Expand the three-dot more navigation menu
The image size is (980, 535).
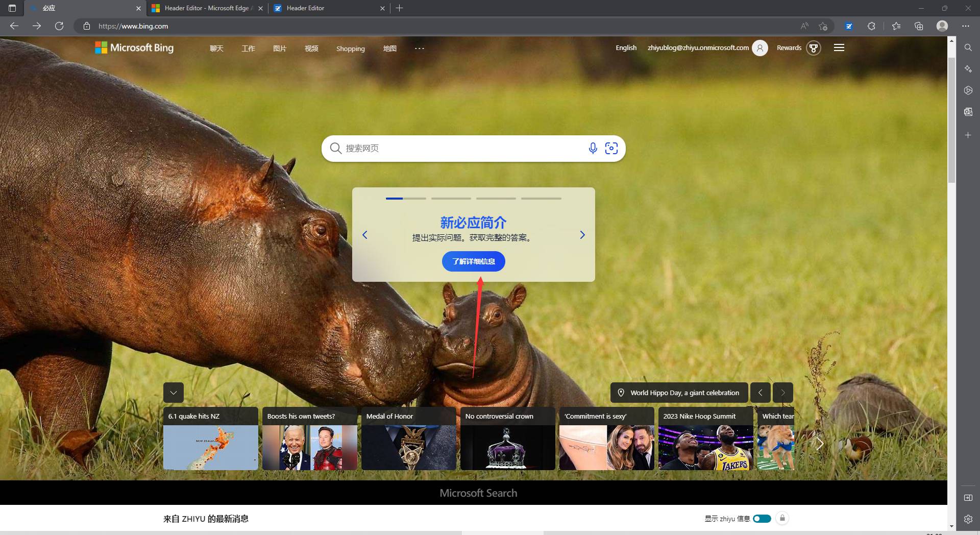[419, 48]
